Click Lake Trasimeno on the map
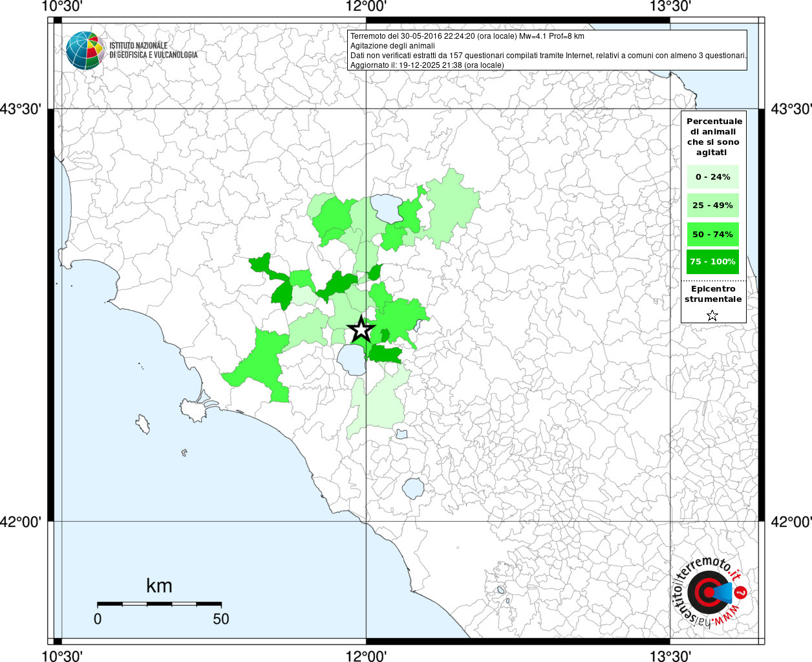The height and width of the screenshot is (662, 812). (386, 208)
